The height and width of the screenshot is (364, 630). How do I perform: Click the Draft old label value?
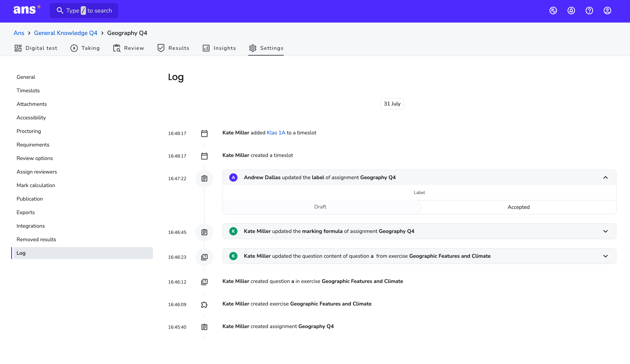[320, 207]
